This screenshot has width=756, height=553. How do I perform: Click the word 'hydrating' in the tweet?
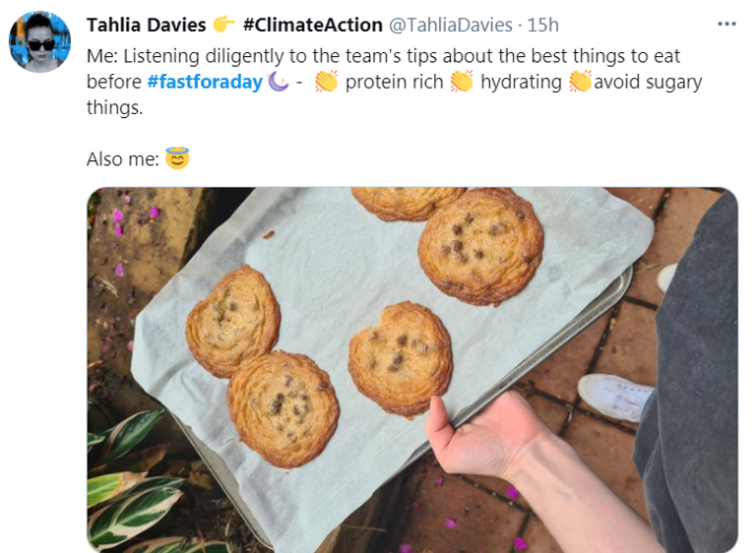point(521,82)
